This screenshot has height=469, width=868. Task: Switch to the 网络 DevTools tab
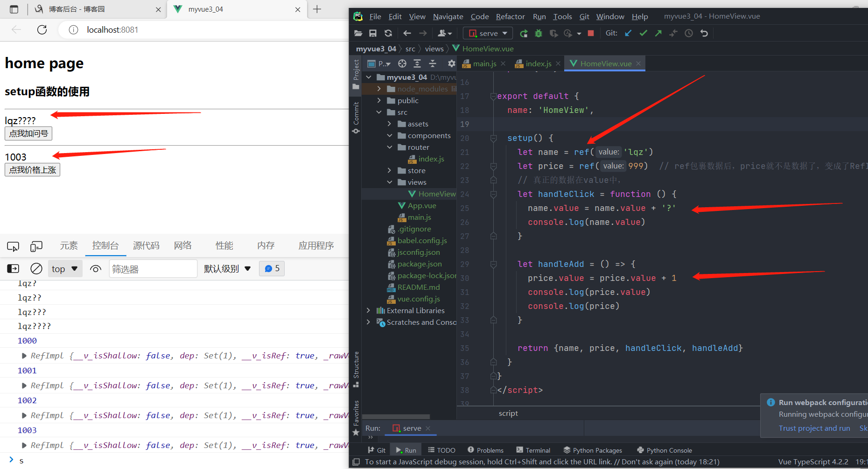pos(182,246)
